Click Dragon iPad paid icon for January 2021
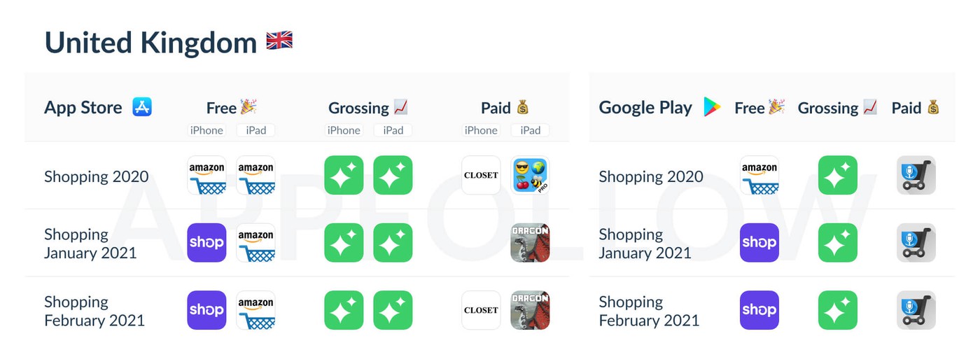Image resolution: width=980 pixels, height=364 pixels. coord(530,242)
